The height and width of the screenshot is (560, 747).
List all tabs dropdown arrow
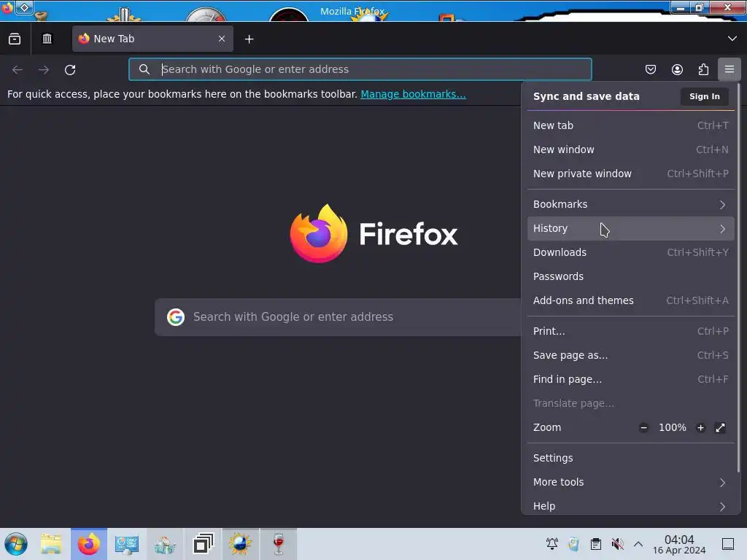732,39
